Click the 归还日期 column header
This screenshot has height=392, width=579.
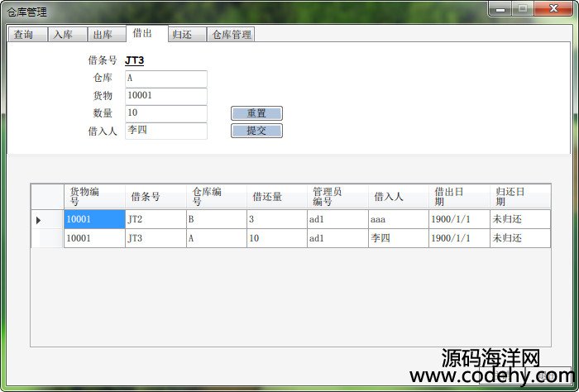tap(520, 196)
